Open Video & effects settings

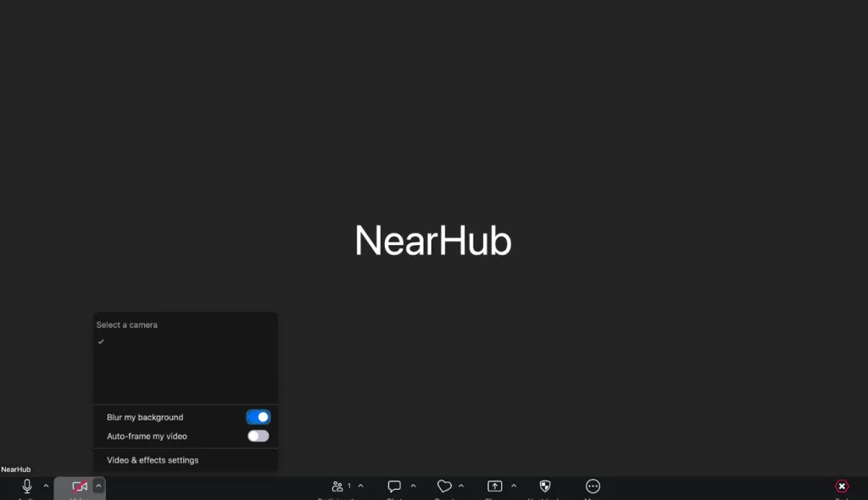153,460
